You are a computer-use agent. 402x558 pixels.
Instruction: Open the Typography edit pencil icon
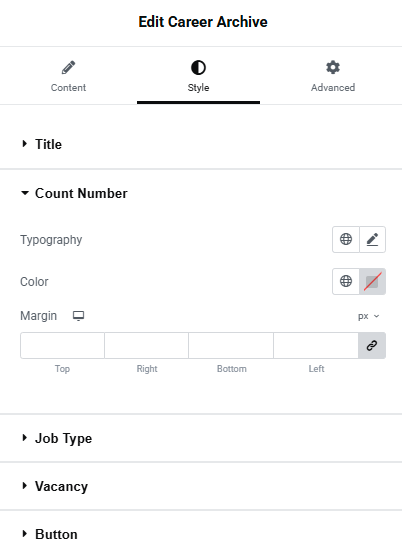[372, 239]
